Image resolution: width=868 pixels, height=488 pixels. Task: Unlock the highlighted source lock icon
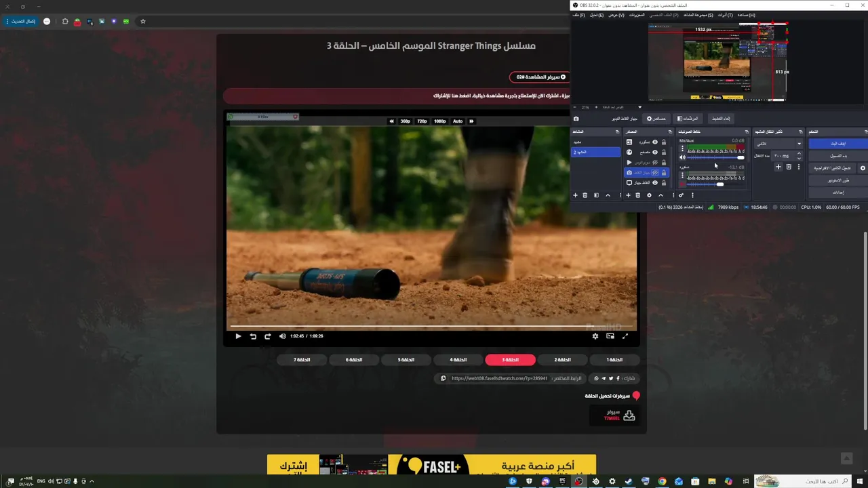tap(664, 172)
